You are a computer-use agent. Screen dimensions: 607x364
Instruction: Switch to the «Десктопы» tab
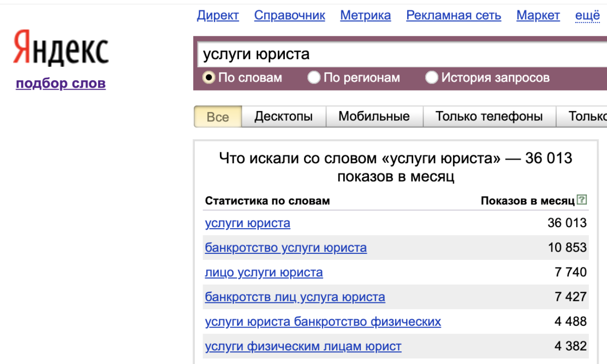(x=283, y=117)
